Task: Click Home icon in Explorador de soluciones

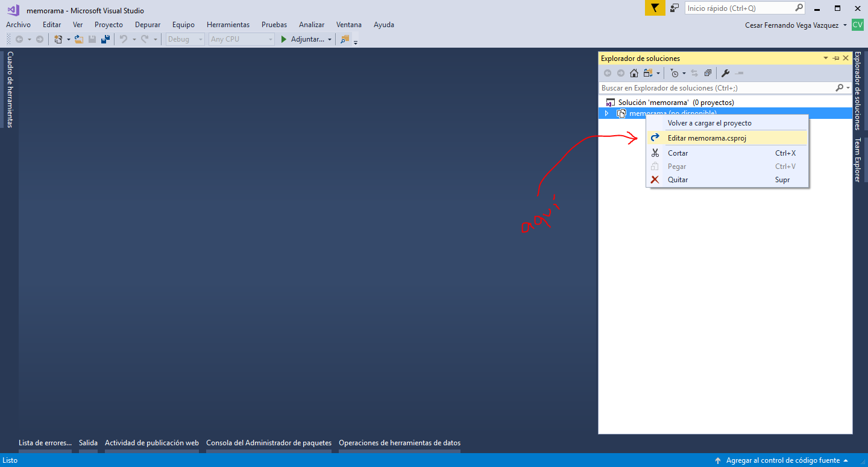Action: click(634, 73)
